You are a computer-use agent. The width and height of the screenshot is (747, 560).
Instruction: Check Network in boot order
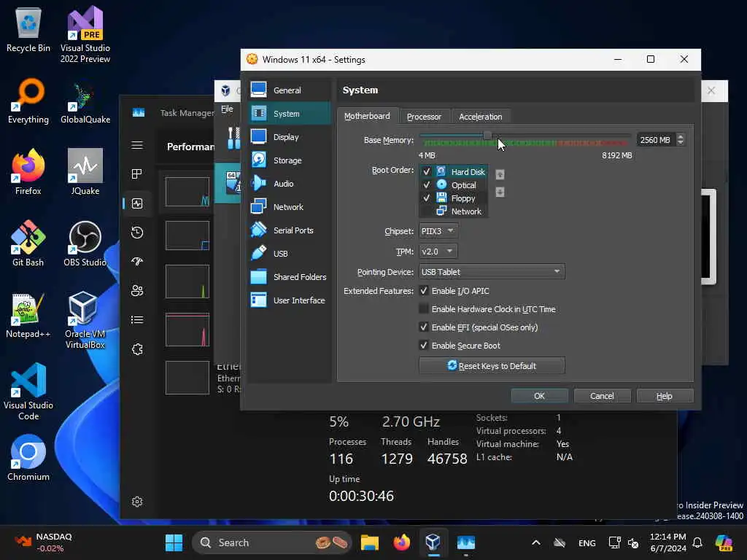[426, 211]
